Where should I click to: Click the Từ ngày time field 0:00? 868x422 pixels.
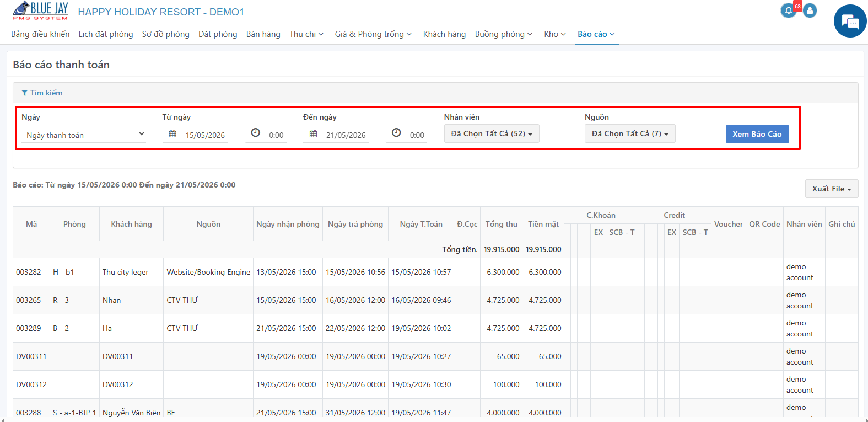click(276, 135)
